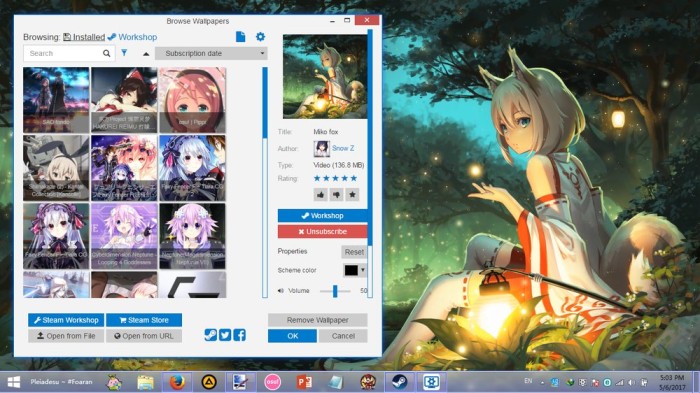
Task: Cancel the Browse Wallpapers dialog
Action: (x=343, y=336)
